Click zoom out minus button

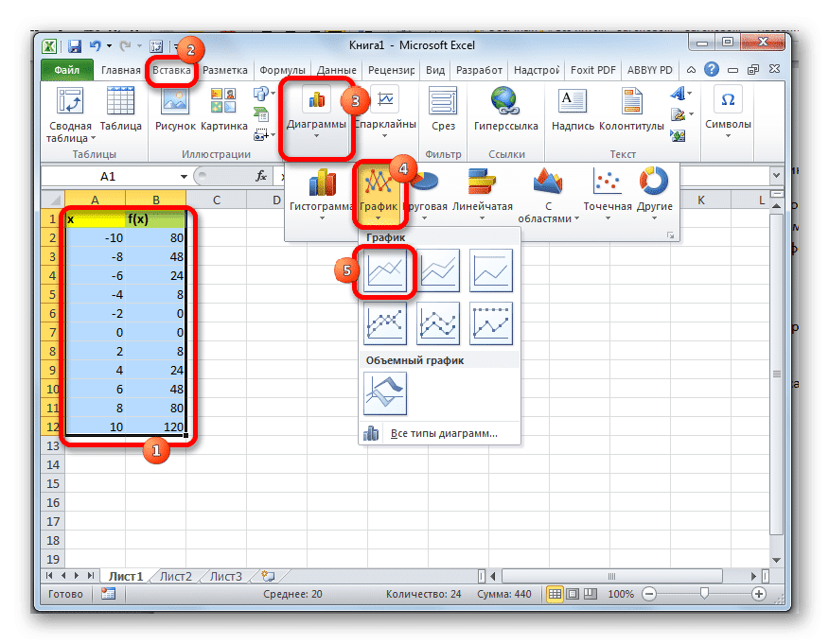pos(648,594)
